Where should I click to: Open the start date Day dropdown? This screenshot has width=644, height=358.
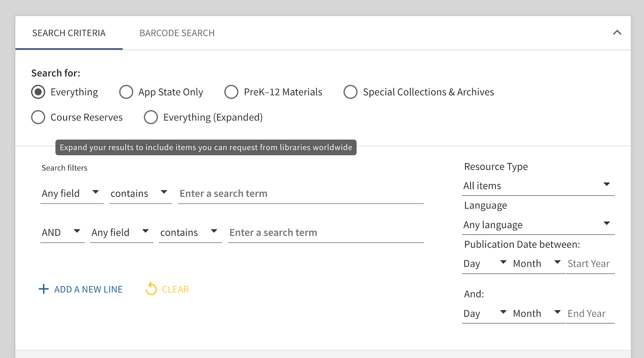486,264
